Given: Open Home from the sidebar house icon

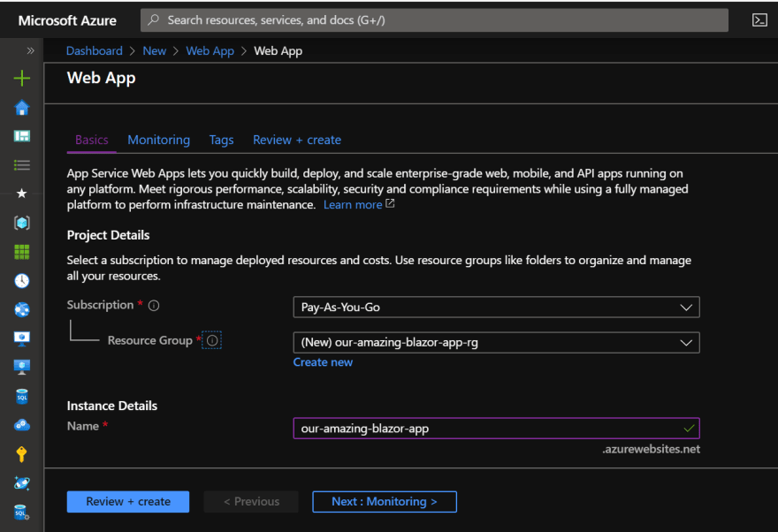Looking at the screenshot, I should point(22,107).
